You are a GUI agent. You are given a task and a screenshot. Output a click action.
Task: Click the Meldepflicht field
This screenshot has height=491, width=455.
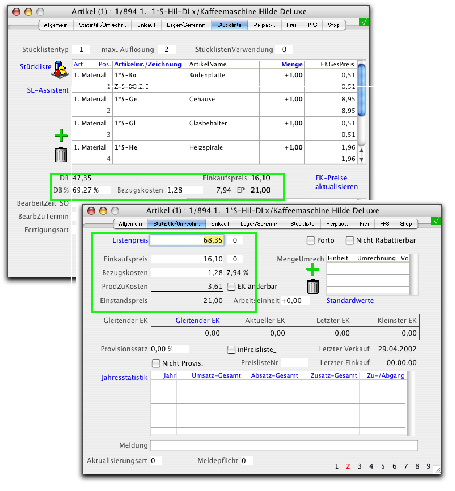click(246, 460)
